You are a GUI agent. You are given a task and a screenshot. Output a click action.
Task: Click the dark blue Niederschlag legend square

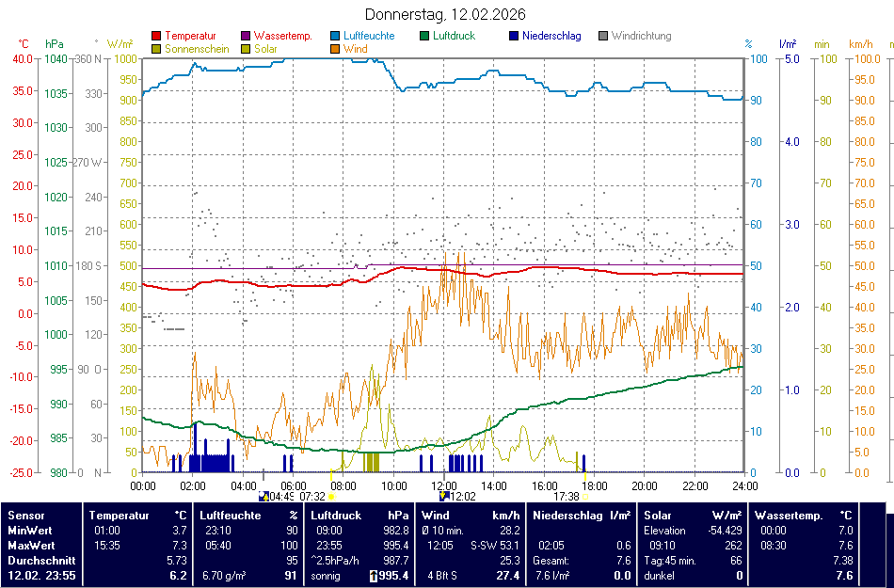(x=515, y=37)
